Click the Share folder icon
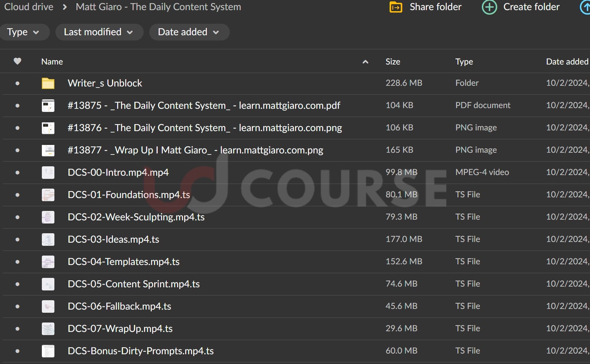 pos(396,7)
